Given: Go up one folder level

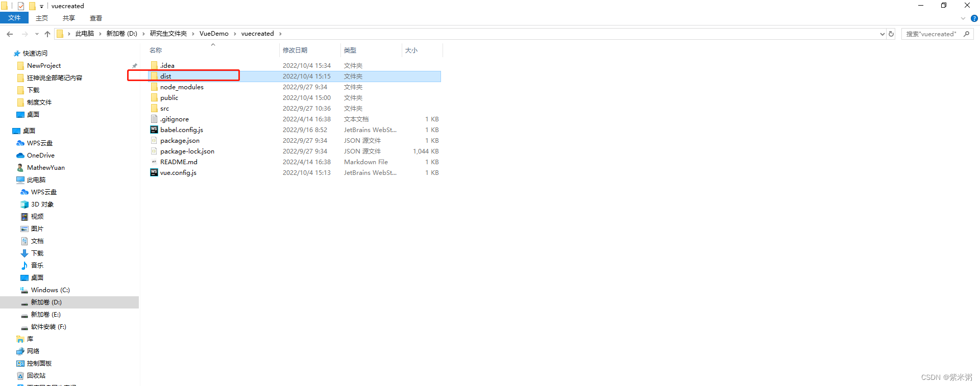Looking at the screenshot, I should [x=47, y=34].
